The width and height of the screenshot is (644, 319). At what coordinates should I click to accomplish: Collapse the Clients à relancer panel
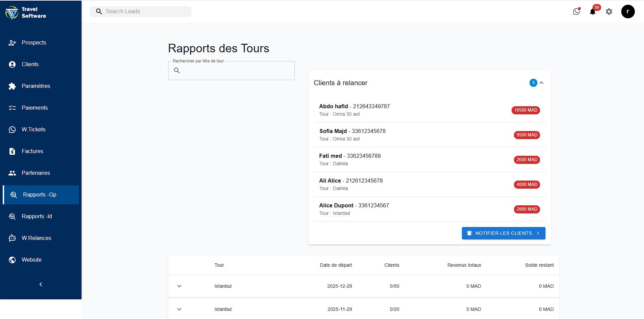(x=542, y=82)
